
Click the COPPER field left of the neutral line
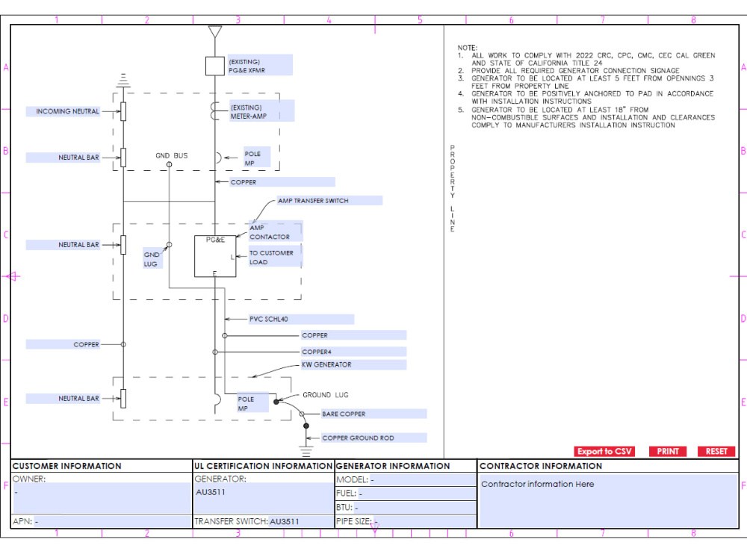pos(63,344)
